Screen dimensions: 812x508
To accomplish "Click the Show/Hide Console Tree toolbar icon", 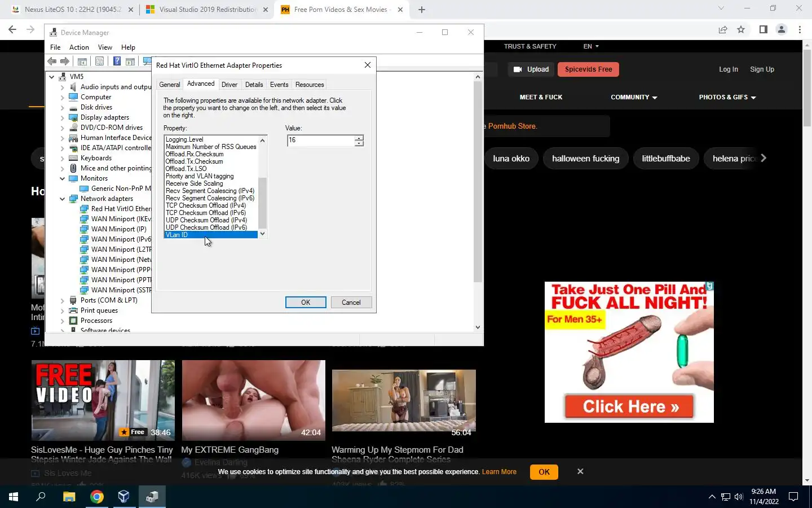I will pos(82,62).
